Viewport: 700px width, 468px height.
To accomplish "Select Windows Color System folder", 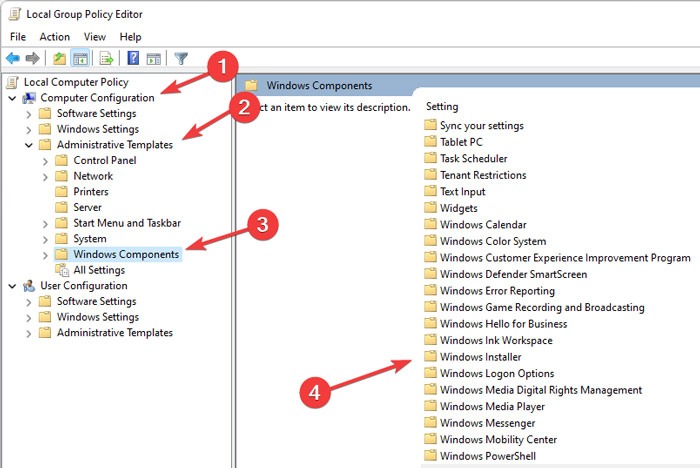I will point(493,241).
